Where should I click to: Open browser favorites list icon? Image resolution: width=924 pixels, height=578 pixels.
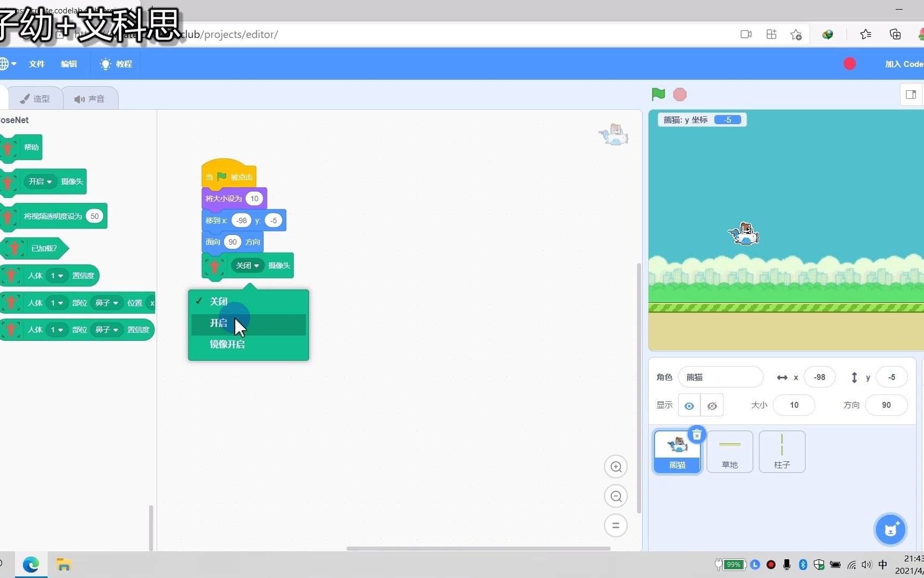pos(866,34)
